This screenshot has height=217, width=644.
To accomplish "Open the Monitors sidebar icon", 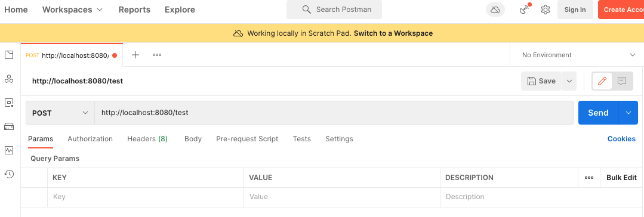I will [x=9, y=150].
